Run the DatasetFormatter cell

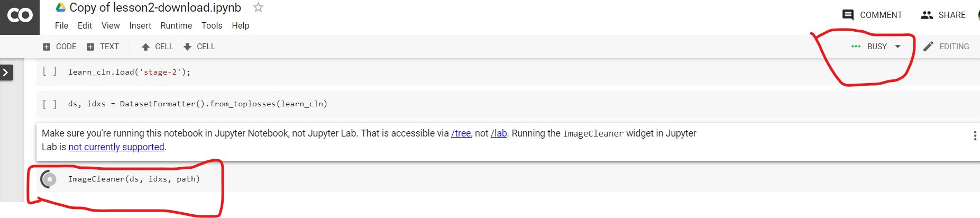click(49, 104)
